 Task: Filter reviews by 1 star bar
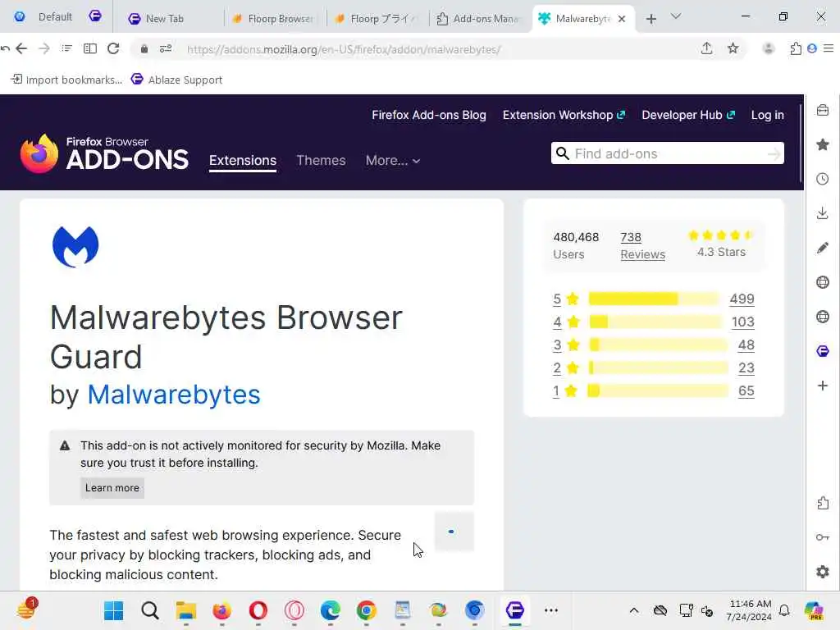[x=658, y=391]
